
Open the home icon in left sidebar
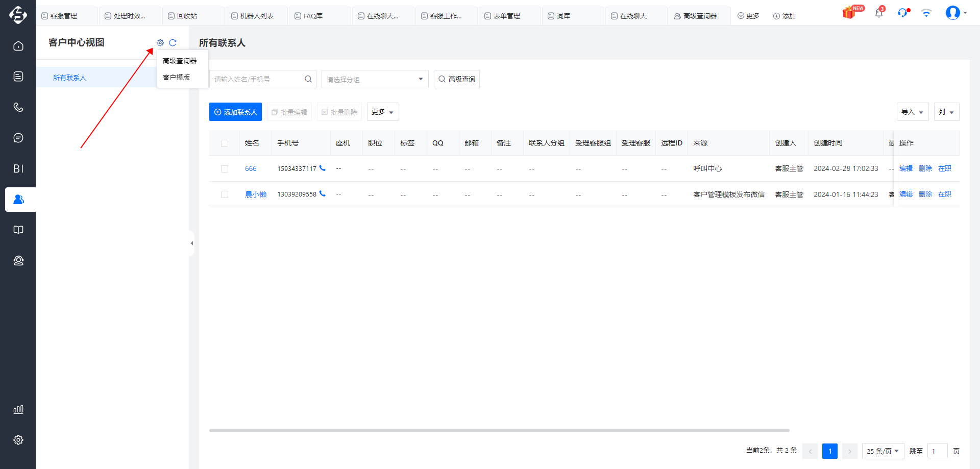[18, 46]
